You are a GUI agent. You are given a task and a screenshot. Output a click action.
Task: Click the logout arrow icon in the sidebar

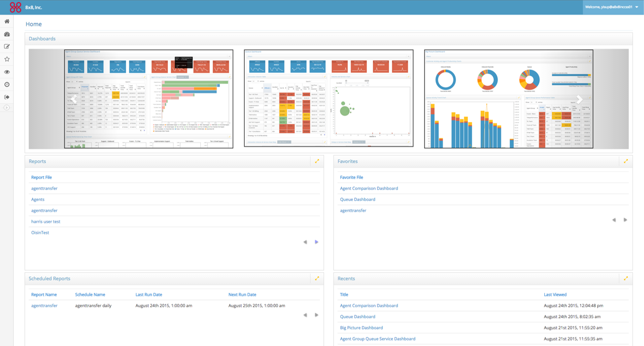click(6, 97)
